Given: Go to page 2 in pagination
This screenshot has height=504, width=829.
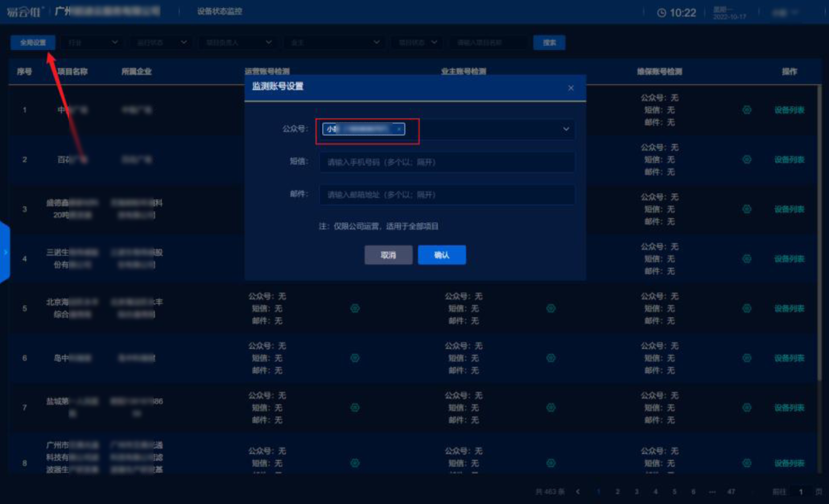Looking at the screenshot, I should (617, 491).
